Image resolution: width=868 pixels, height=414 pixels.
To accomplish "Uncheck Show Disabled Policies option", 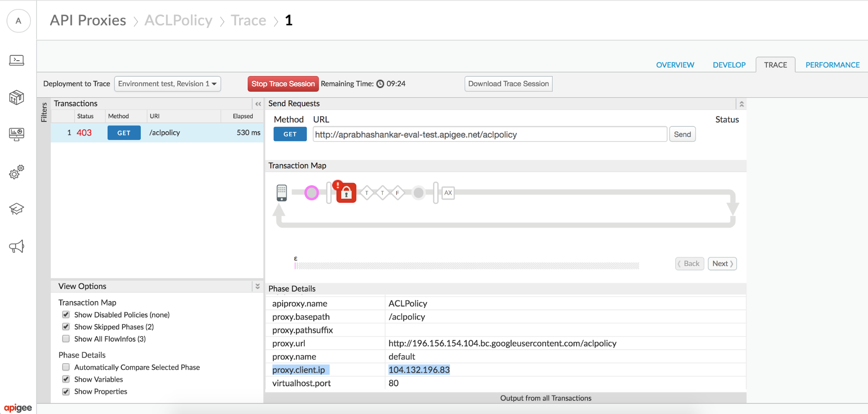I will pos(66,314).
